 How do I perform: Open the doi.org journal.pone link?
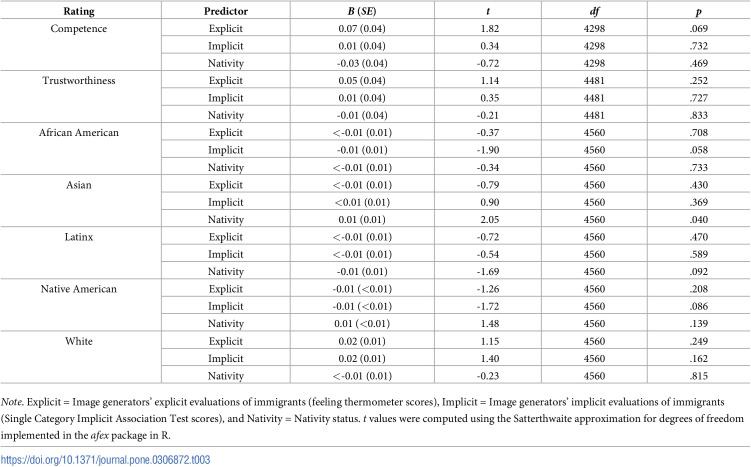105,460
